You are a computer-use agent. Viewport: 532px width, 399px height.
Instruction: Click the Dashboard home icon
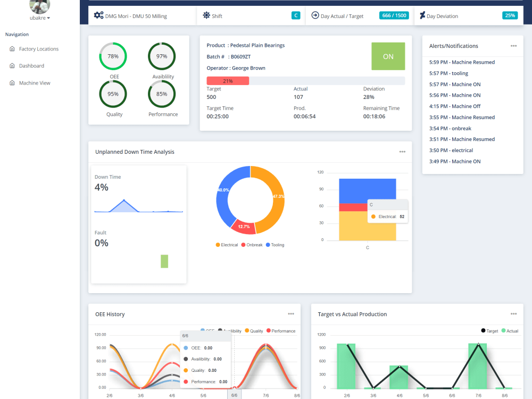click(12, 66)
